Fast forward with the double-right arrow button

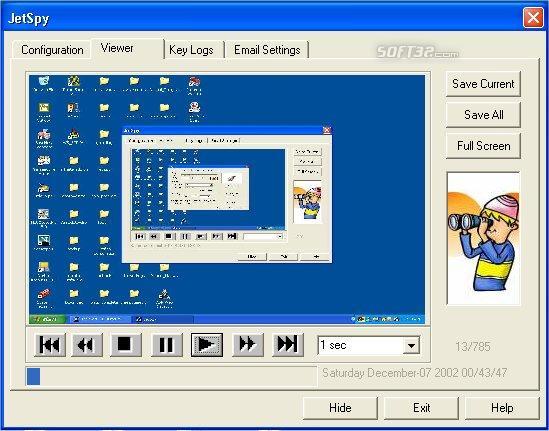(x=248, y=345)
